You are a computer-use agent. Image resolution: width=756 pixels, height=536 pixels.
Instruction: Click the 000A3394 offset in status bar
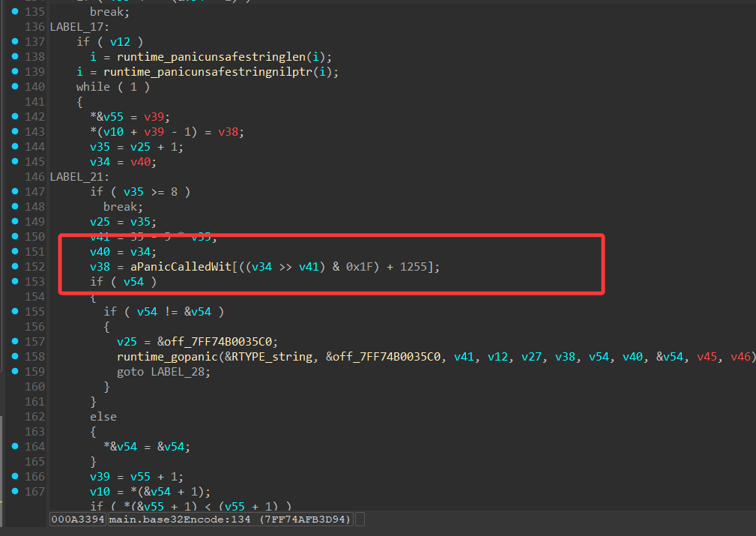77,519
